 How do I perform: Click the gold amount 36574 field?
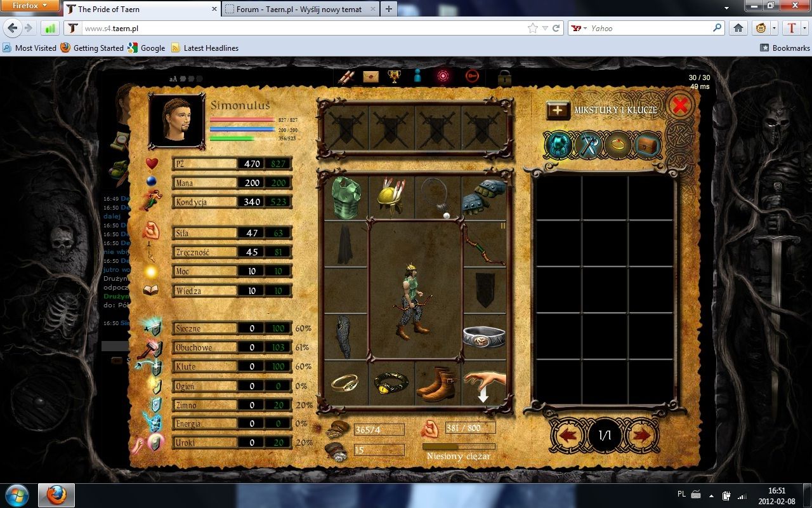click(x=379, y=430)
